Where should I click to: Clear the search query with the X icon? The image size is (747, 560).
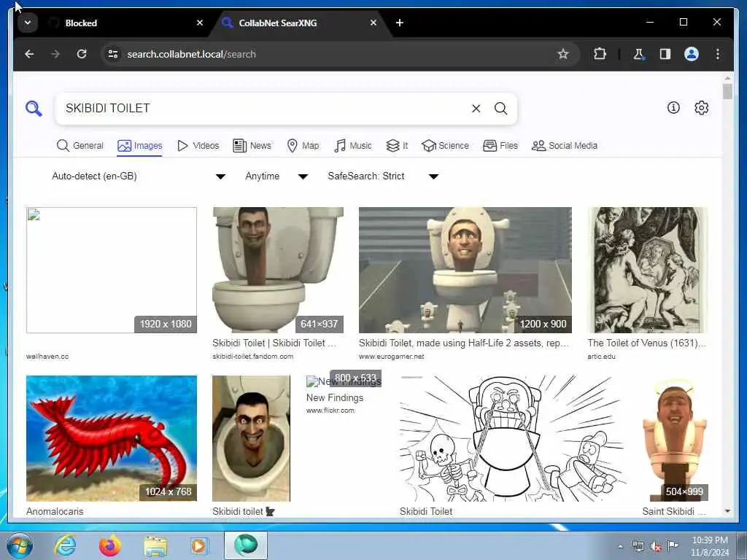(x=476, y=109)
